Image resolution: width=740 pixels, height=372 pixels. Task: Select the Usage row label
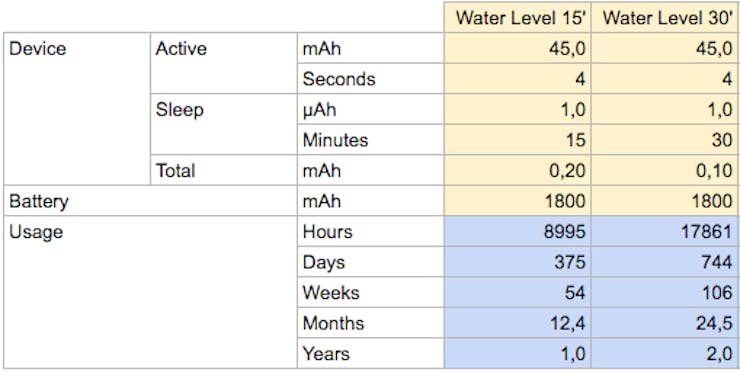[x=151, y=292]
